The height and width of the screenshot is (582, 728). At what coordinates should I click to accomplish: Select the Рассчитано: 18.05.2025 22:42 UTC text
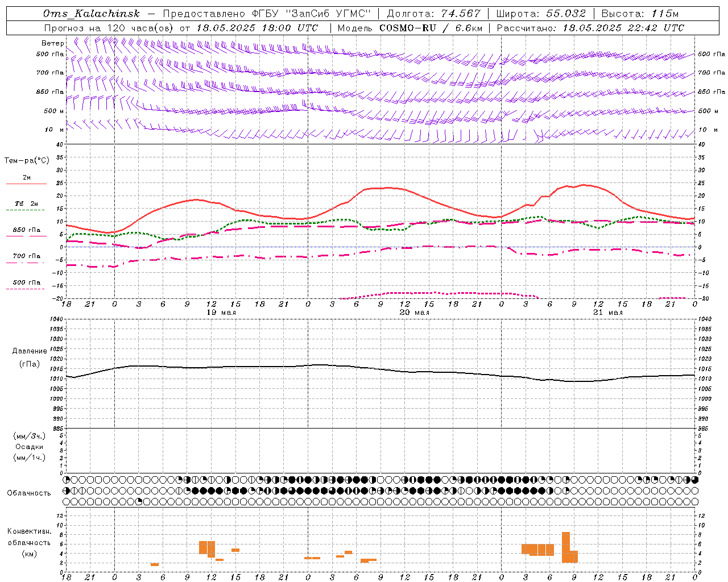tap(590, 28)
